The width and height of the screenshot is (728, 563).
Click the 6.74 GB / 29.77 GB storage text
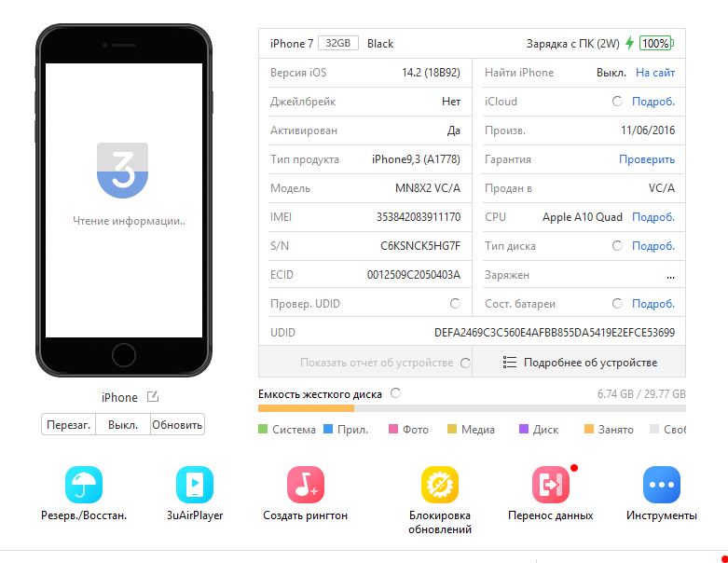641,394
